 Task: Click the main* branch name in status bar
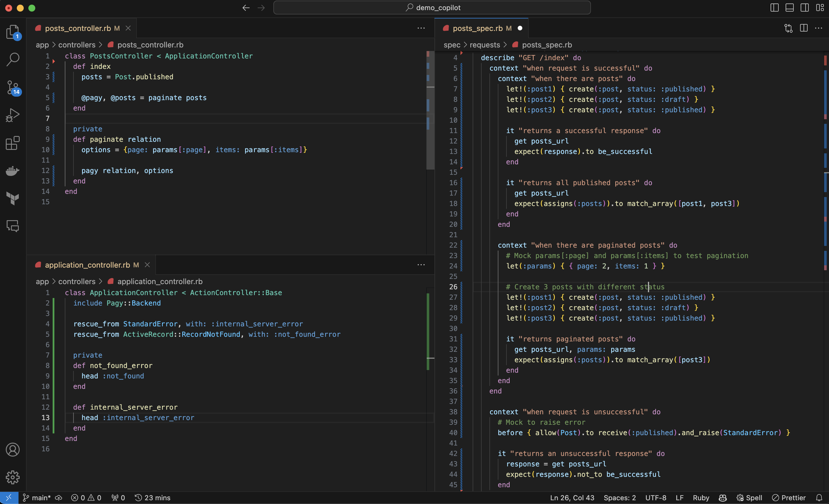(40, 498)
